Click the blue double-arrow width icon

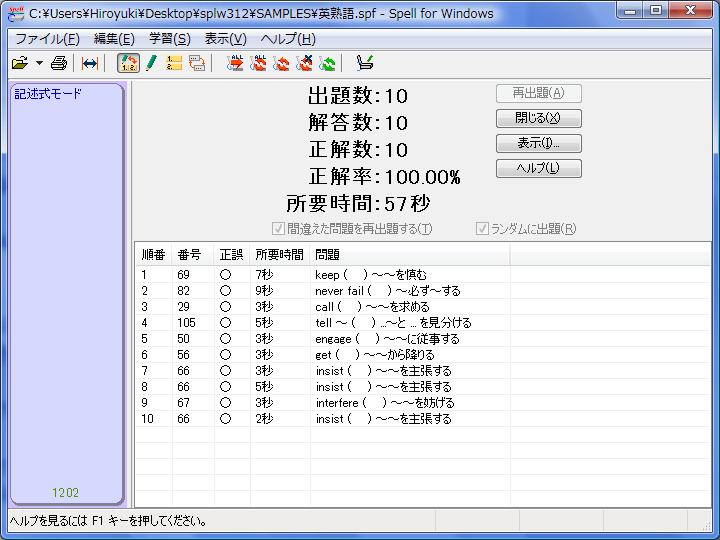tap(90, 63)
